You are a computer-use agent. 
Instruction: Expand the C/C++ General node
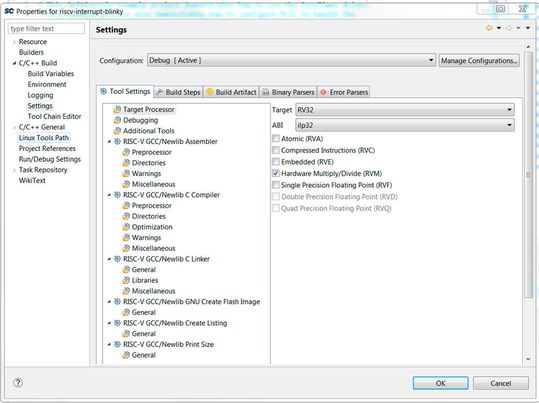14,127
